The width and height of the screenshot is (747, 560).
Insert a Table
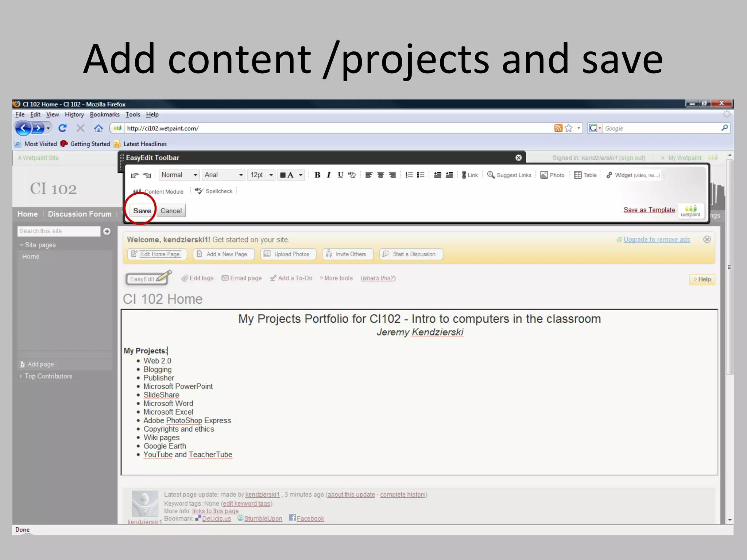tap(585, 175)
